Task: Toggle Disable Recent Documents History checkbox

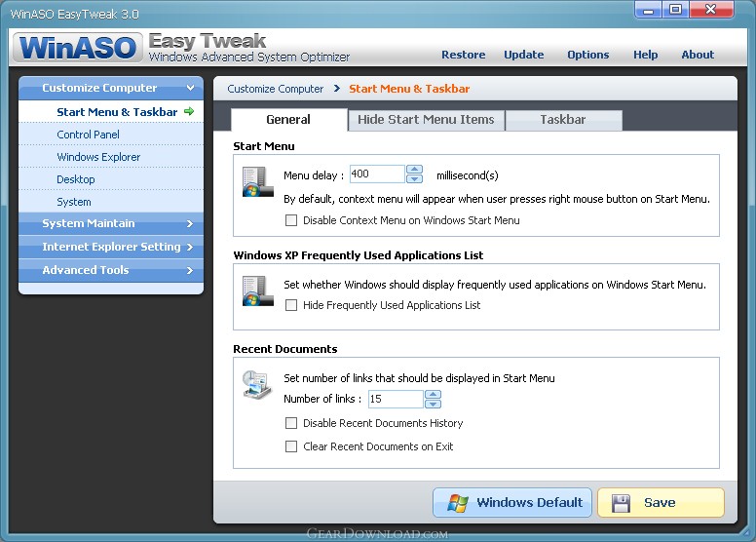Action: pos(291,423)
